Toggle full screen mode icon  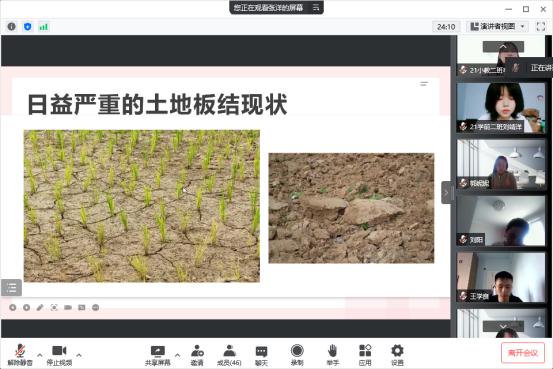pyautogui.click(x=541, y=26)
